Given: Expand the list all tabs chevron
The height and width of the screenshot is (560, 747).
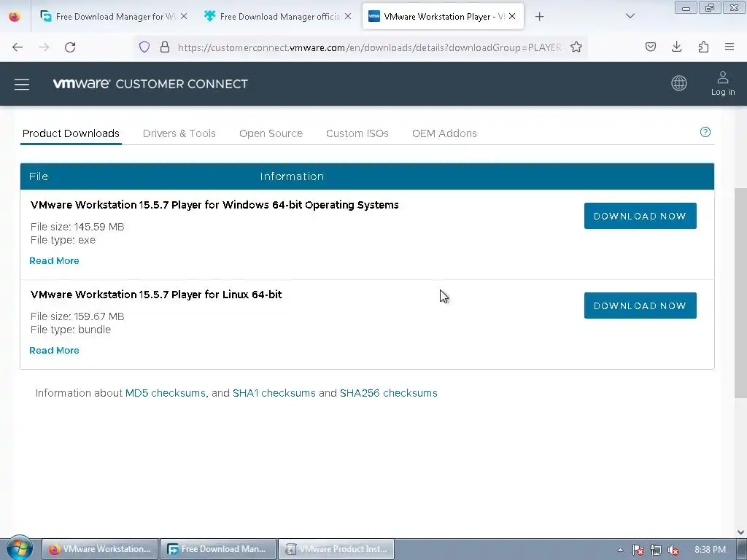Looking at the screenshot, I should point(630,16).
